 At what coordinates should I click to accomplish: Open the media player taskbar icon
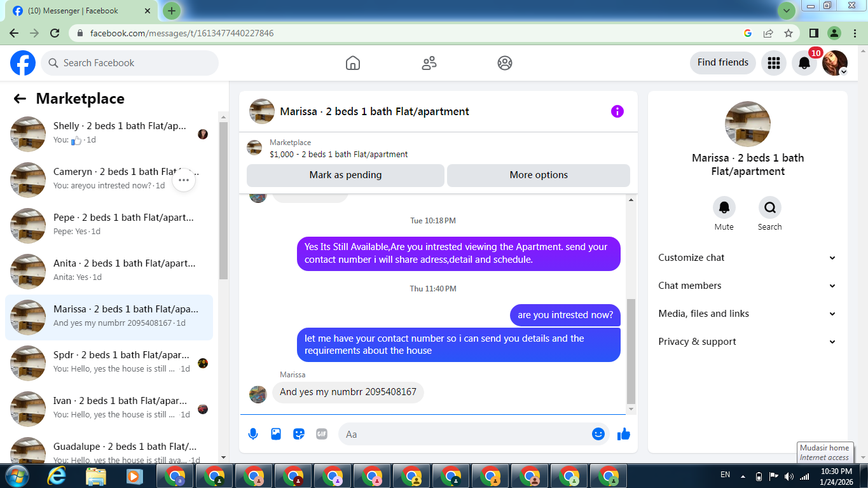click(134, 476)
